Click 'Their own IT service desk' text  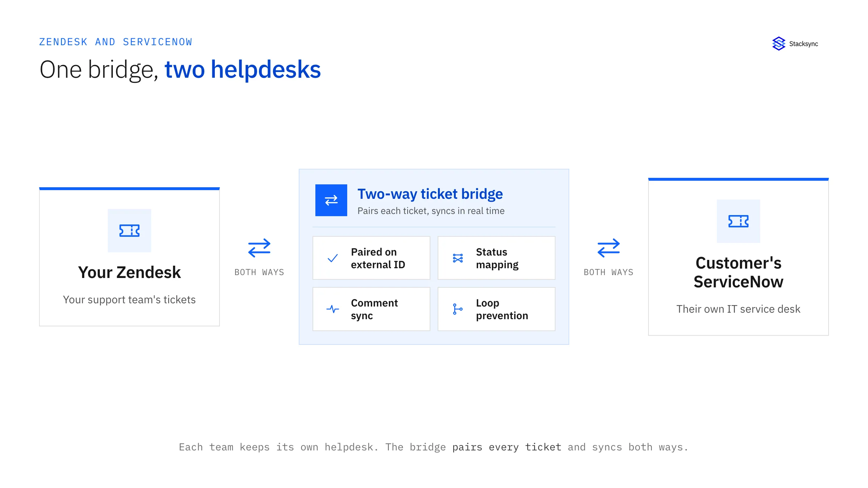click(739, 309)
